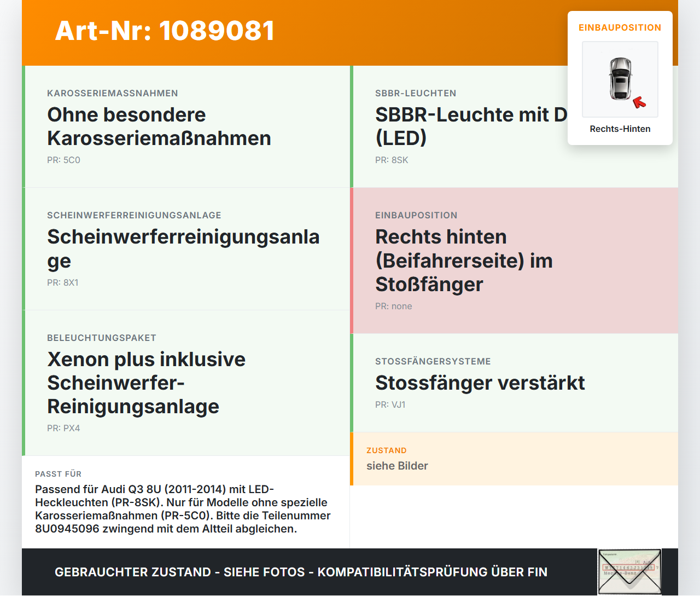Click the EINBAUPOSITION card title at top right

point(620,27)
